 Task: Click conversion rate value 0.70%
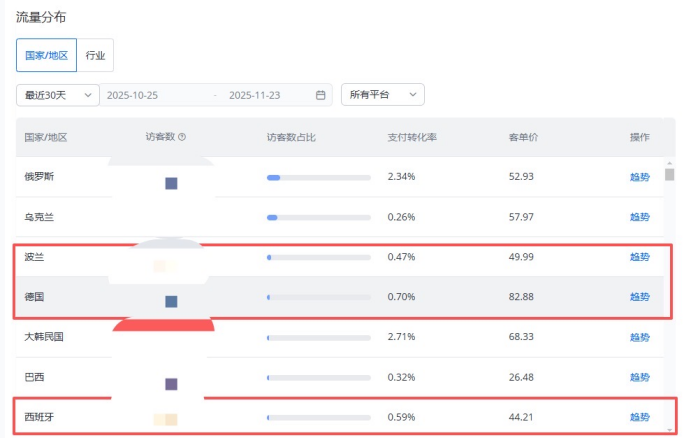tap(401, 297)
